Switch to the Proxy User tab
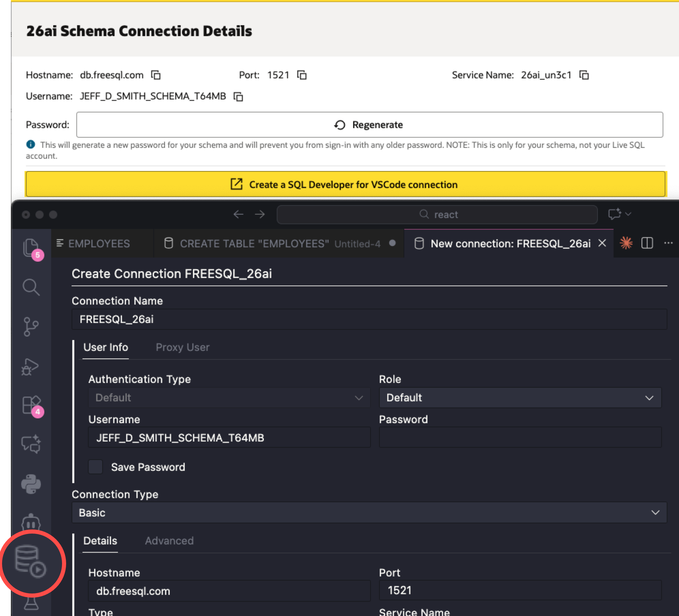The width and height of the screenshot is (679, 616). coord(182,348)
